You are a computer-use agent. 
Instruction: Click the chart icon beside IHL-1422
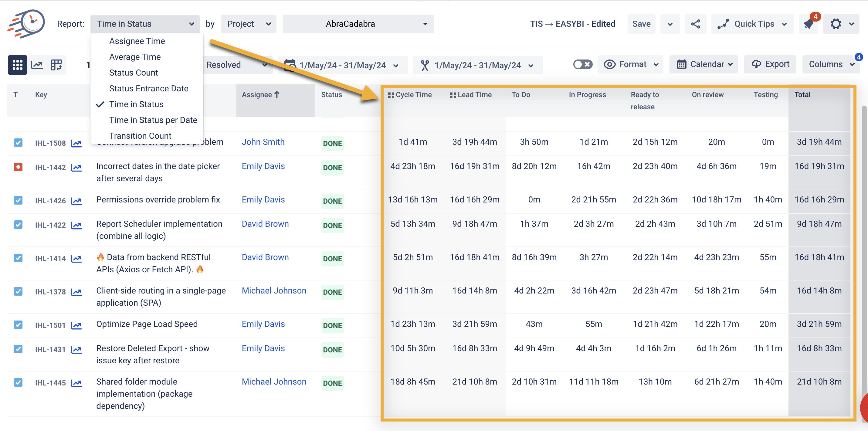pyautogui.click(x=76, y=225)
